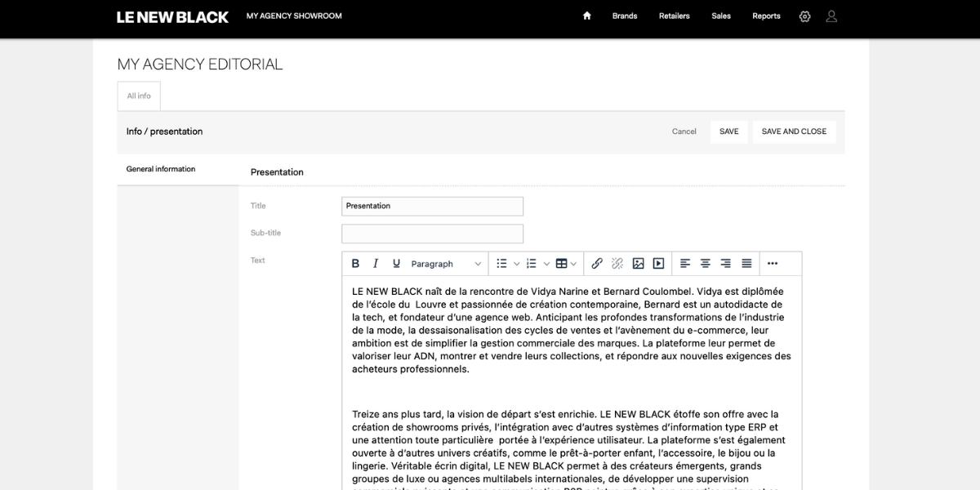This screenshot has height=490, width=980.
Task: Align text to the right
Action: tap(726, 264)
